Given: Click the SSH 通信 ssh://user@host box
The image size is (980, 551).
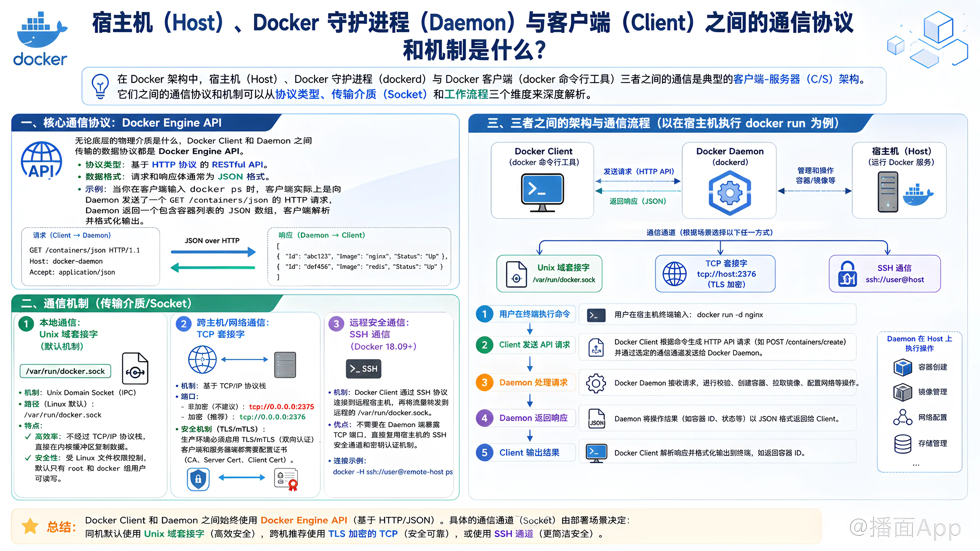Looking at the screenshot, I should [885, 273].
